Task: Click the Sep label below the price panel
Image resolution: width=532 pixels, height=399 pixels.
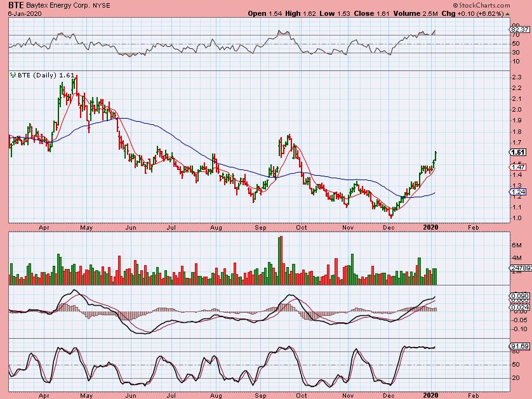Action: point(260,228)
